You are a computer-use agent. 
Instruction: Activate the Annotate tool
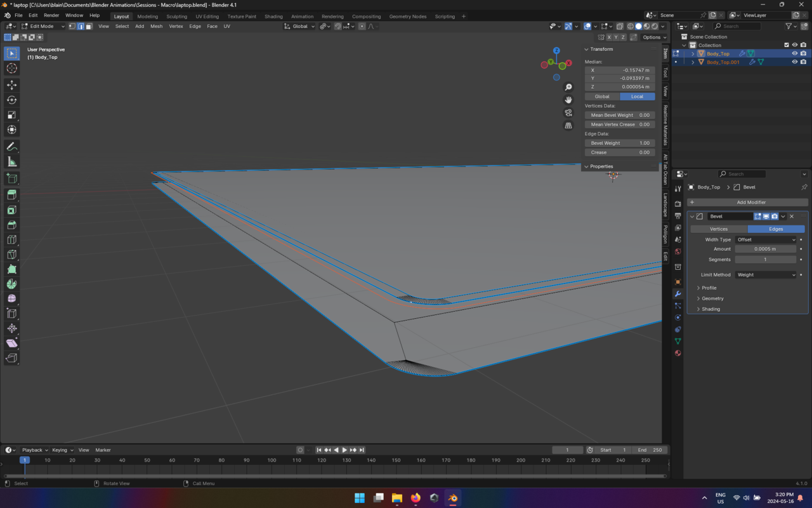(11, 147)
